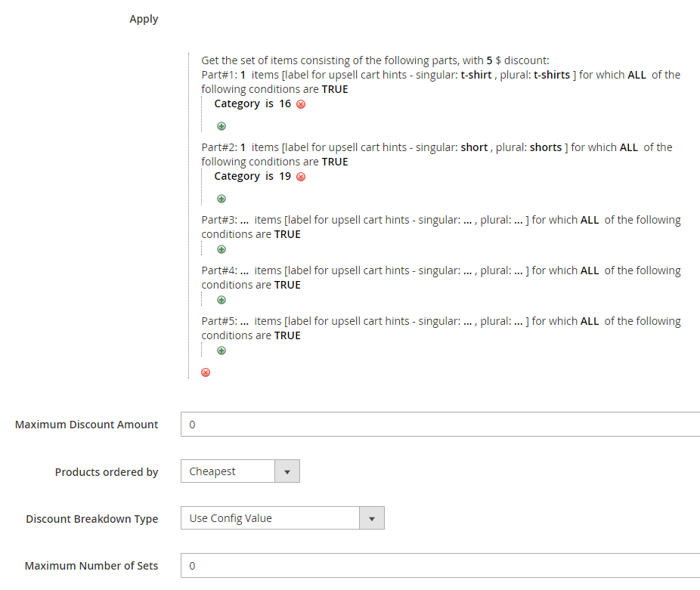This screenshot has height=590, width=700.
Task: Edit Part#1 plural label t-shirts
Action: pos(552,75)
